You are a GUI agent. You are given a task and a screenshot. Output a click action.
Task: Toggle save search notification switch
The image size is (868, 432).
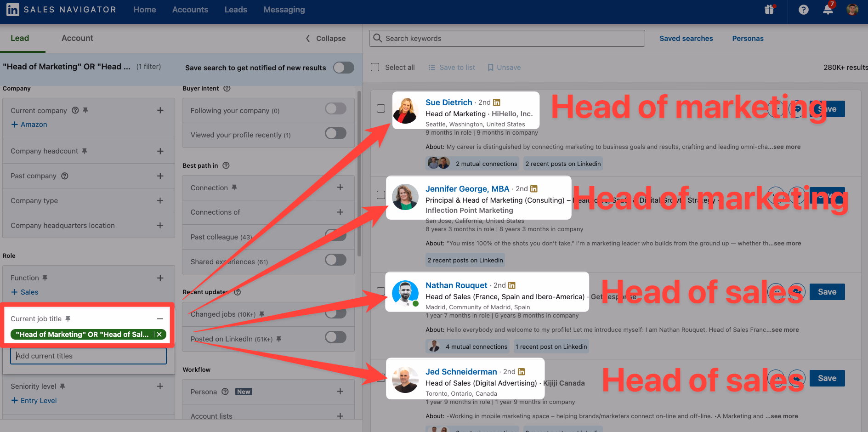(x=344, y=68)
